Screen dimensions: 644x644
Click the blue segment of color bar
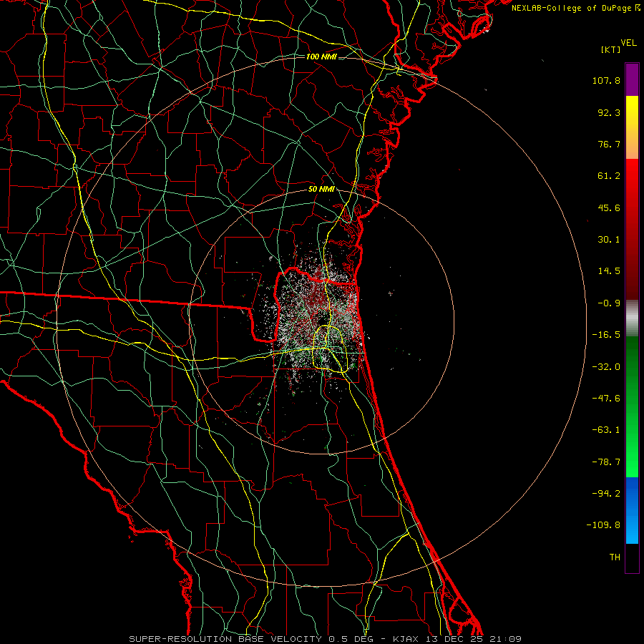(632, 510)
